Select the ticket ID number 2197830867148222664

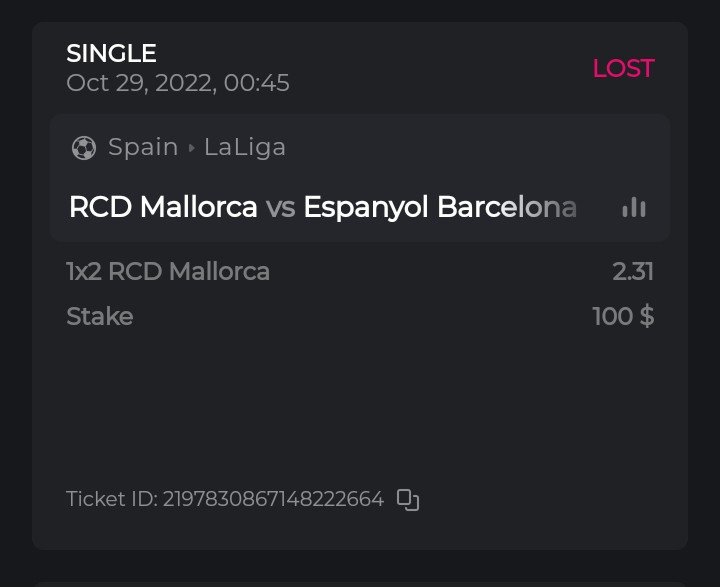point(273,499)
